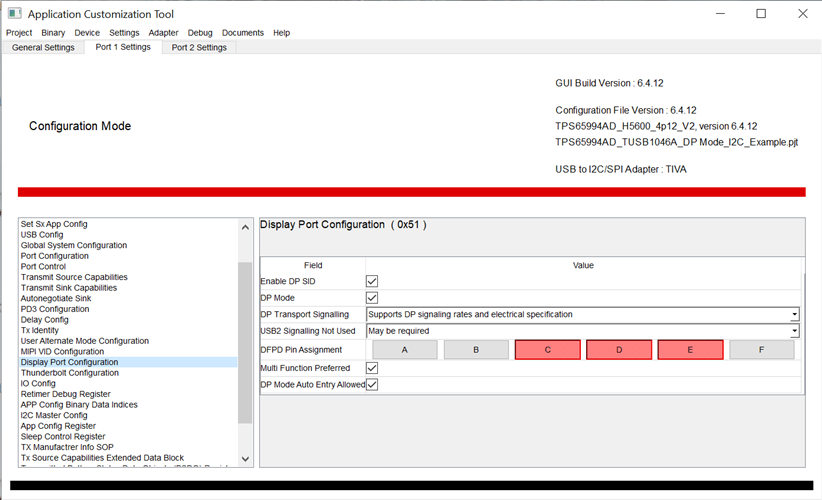Image resolution: width=822 pixels, height=500 pixels.
Task: Uncheck the DP Mode checkbox
Action: tap(372, 298)
